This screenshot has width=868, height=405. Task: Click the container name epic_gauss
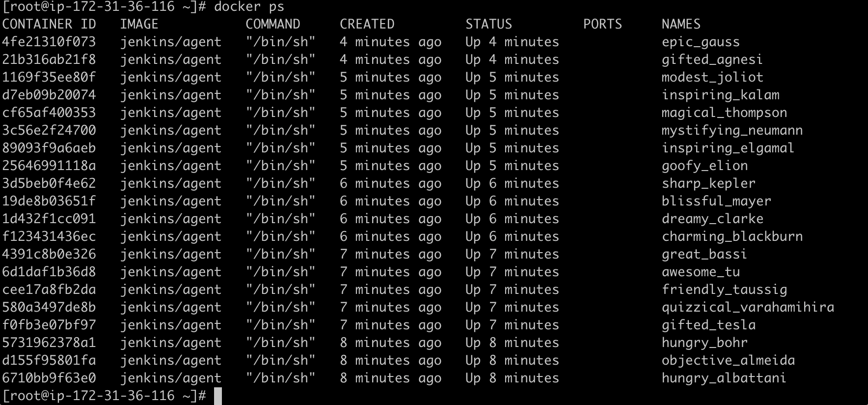[701, 42]
